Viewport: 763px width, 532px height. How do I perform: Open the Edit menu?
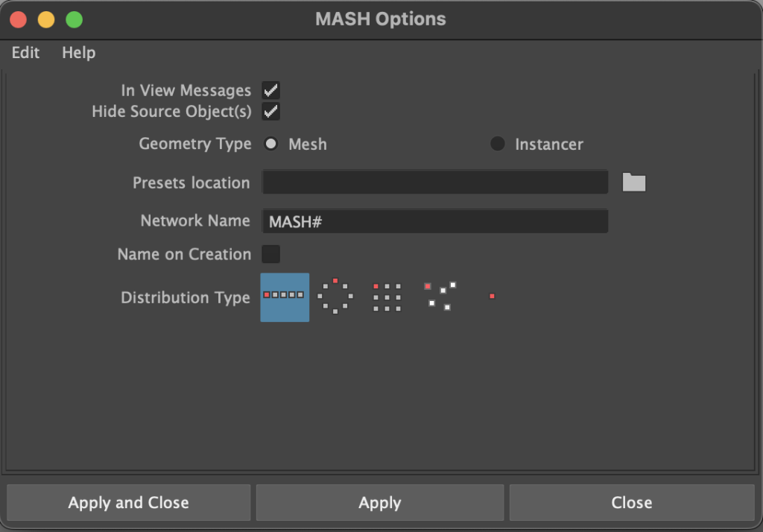tap(26, 52)
